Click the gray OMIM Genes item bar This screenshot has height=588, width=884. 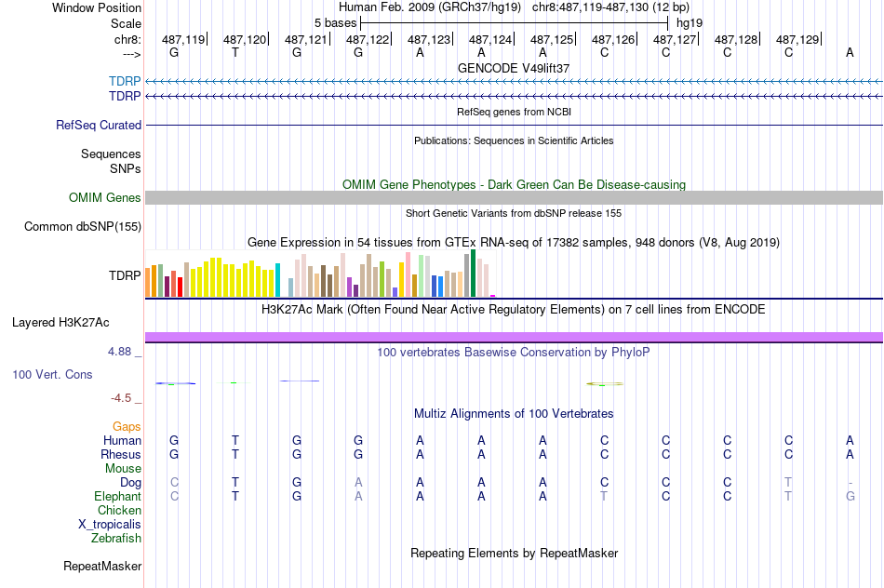tap(514, 197)
